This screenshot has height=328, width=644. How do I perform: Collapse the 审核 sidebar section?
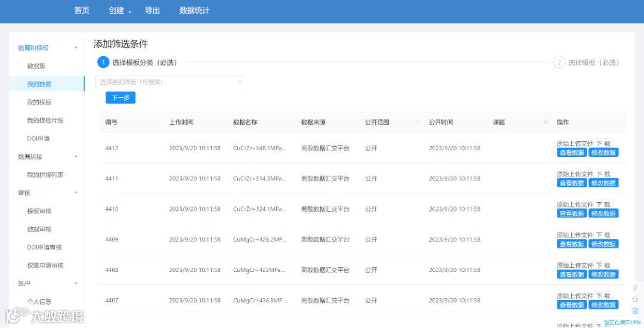[x=76, y=193]
